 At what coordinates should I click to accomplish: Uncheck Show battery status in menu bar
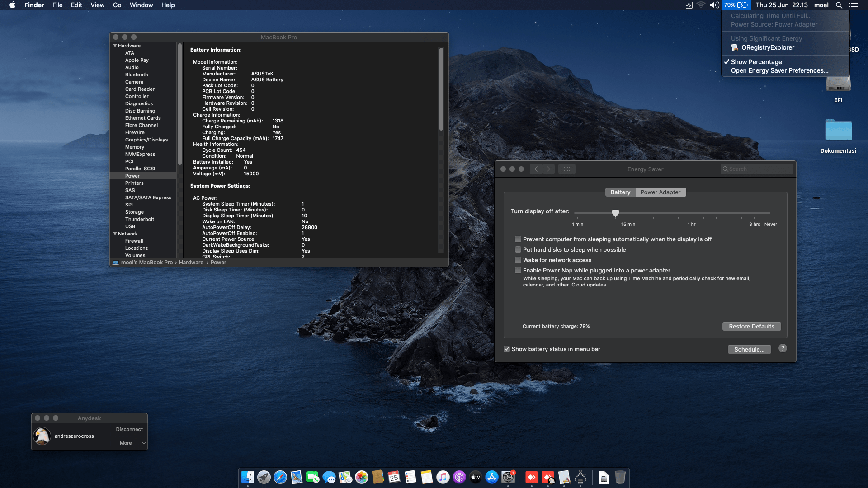coord(507,349)
